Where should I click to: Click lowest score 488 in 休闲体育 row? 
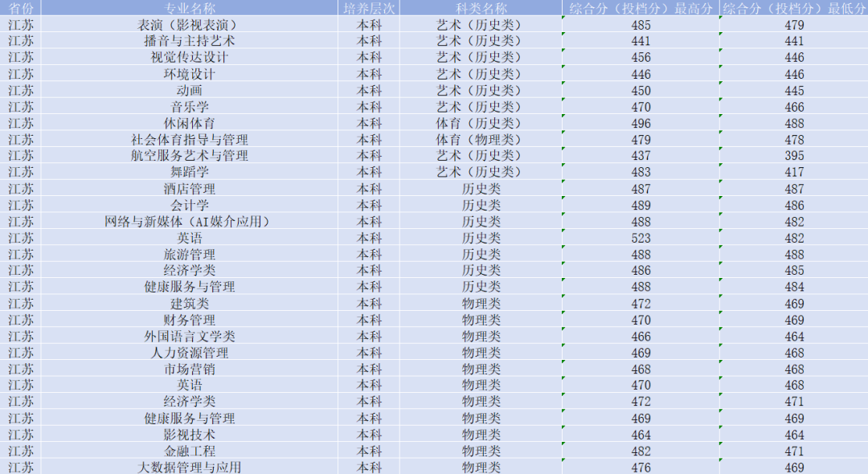tap(794, 124)
